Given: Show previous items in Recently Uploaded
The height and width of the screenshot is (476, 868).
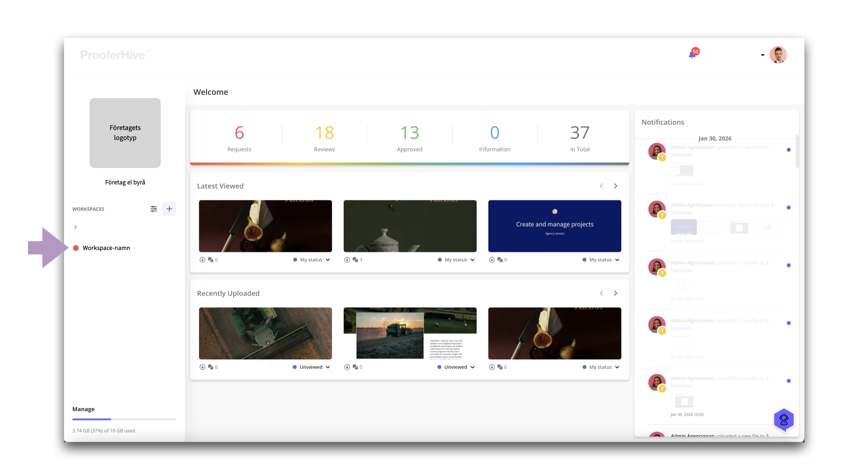Looking at the screenshot, I should [601, 293].
